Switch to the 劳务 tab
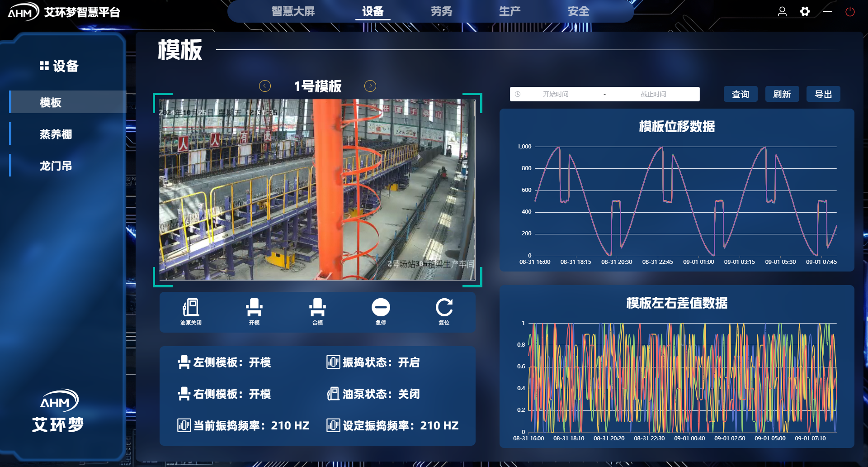The image size is (868, 467). 441,11
